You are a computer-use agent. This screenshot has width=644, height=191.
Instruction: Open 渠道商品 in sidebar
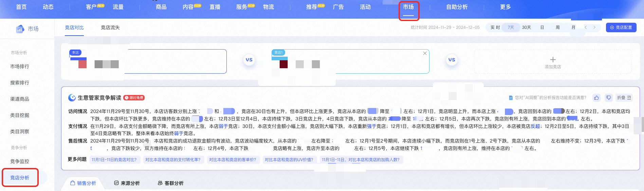click(x=20, y=99)
